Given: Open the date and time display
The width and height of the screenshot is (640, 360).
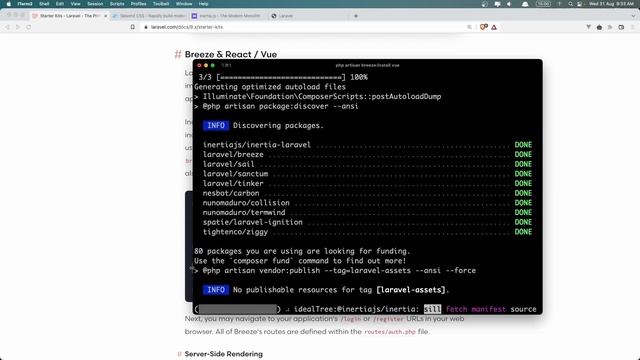Looking at the screenshot, I should tap(611, 4).
